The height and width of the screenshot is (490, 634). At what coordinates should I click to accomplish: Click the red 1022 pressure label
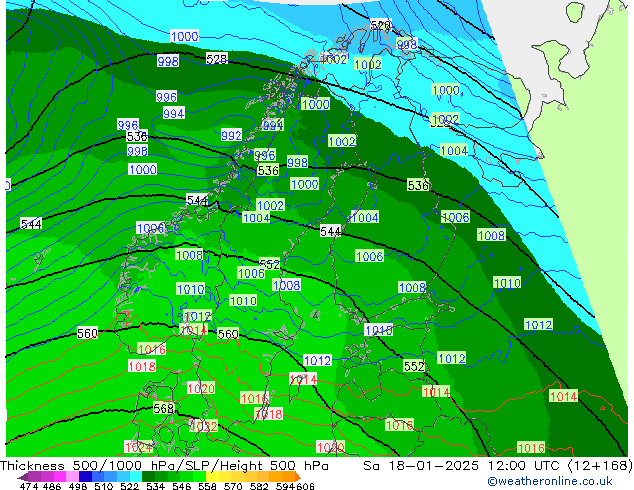point(204,426)
